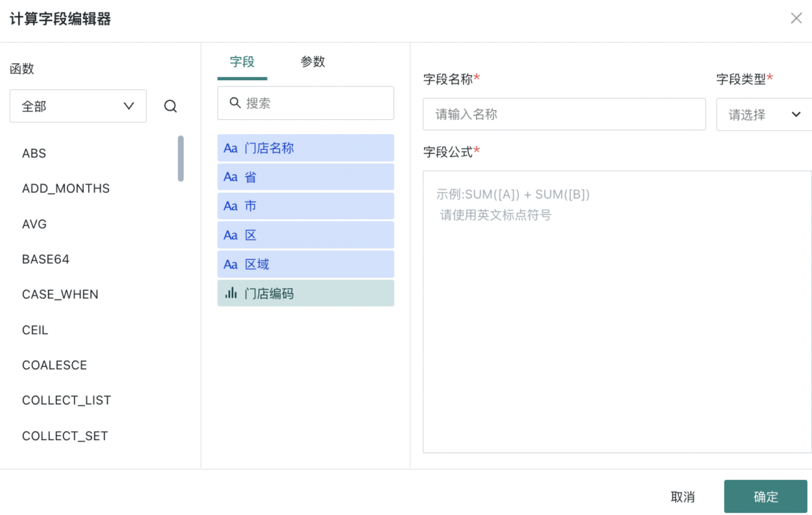Pick the ADD_MONTHS function

[66, 188]
